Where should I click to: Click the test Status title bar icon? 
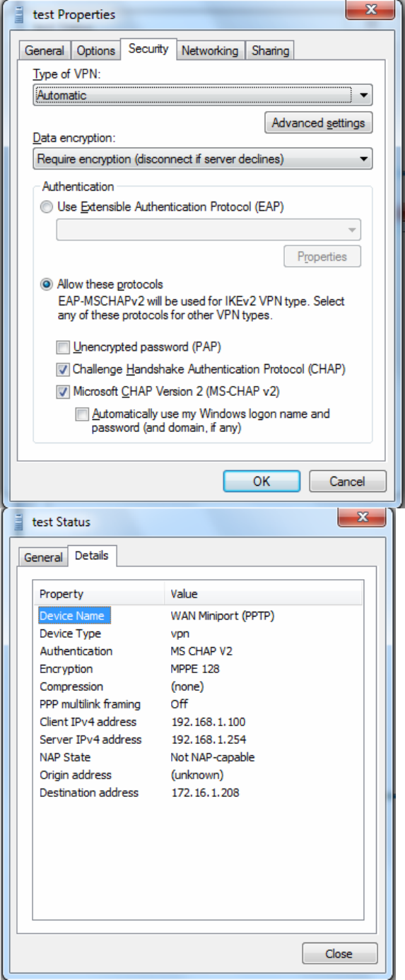(x=19, y=522)
